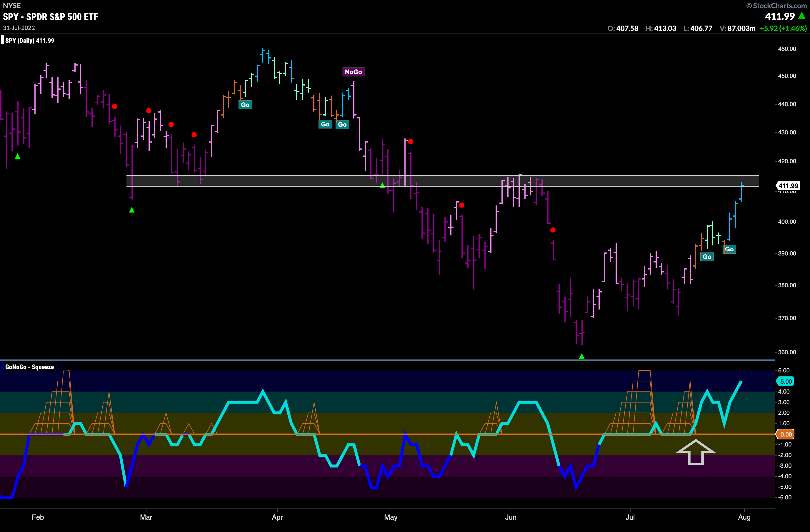Screen dimensions: 810x532
Task: Click the large 411.99 price in header
Action: (780, 16)
